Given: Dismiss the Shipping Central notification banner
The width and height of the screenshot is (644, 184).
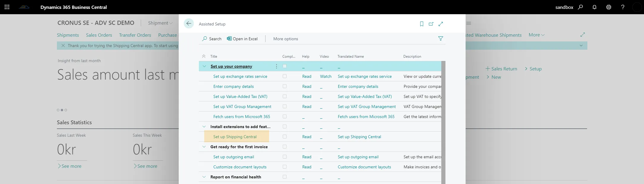Looking at the screenshot, I should (63, 46).
